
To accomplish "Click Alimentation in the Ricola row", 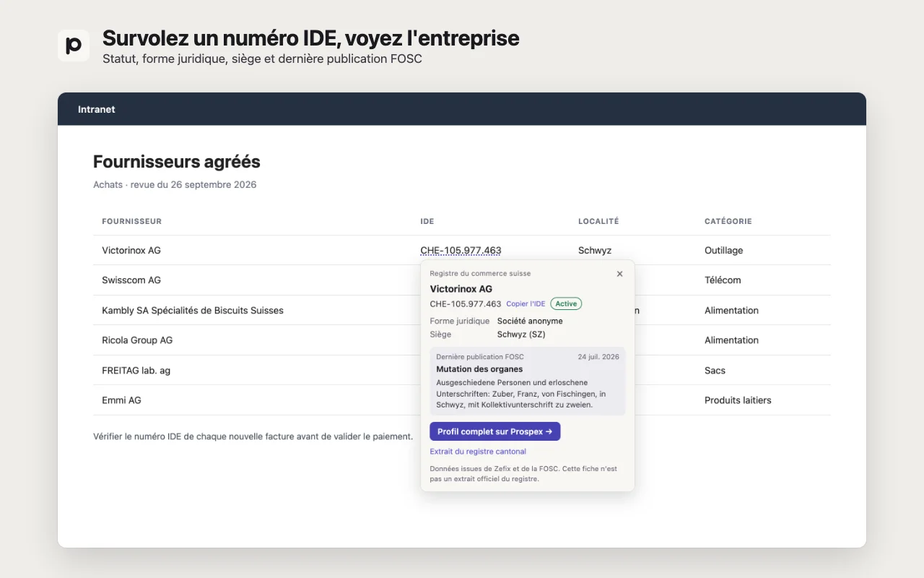I will [731, 340].
